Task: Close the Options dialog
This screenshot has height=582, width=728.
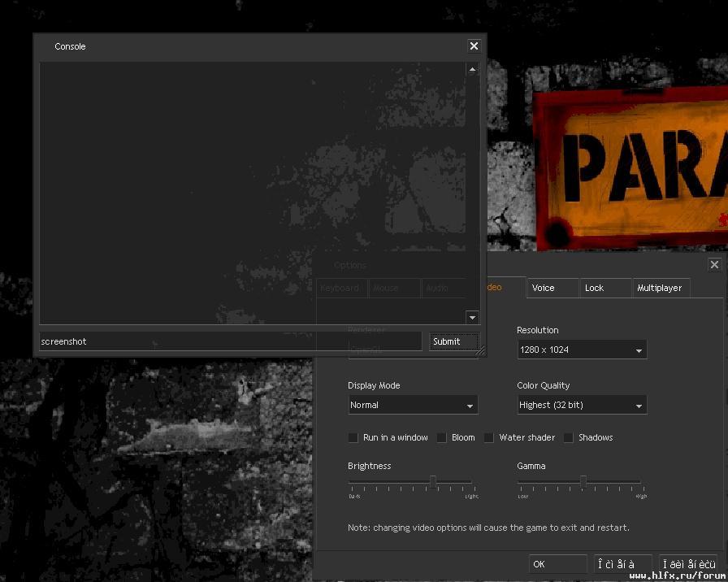Action: pyautogui.click(x=714, y=264)
